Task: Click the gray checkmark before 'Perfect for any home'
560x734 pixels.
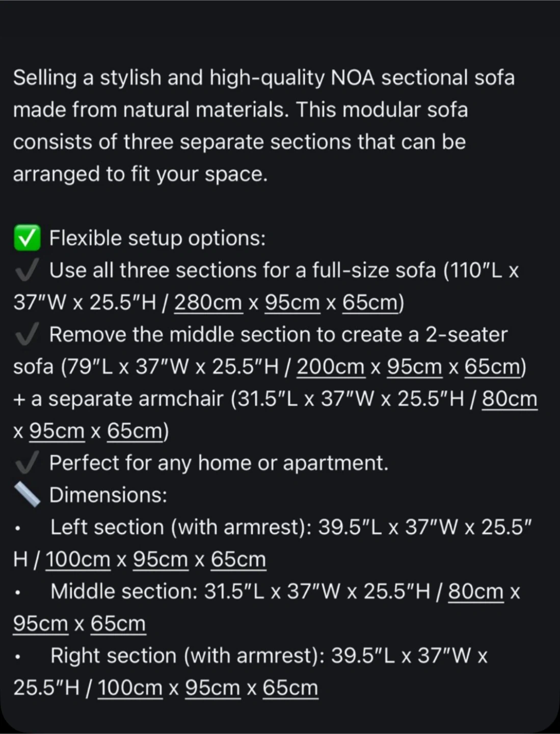Action: coord(27,463)
